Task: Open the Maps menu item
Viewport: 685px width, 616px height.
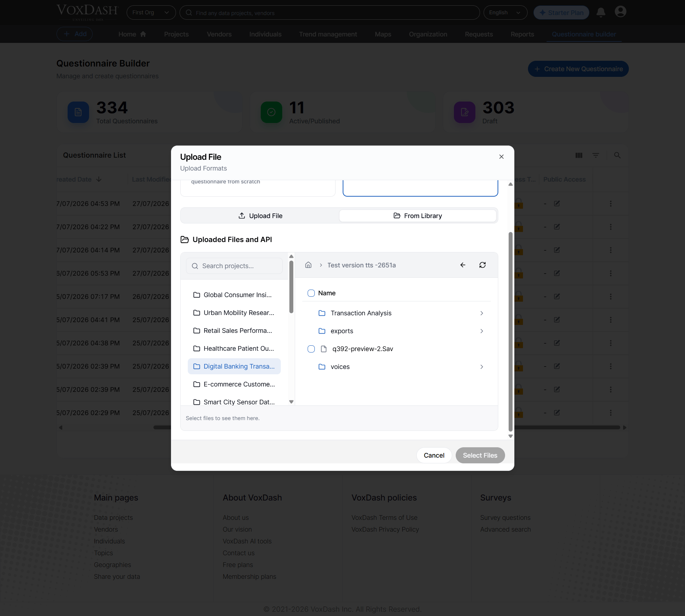Action: [x=383, y=34]
